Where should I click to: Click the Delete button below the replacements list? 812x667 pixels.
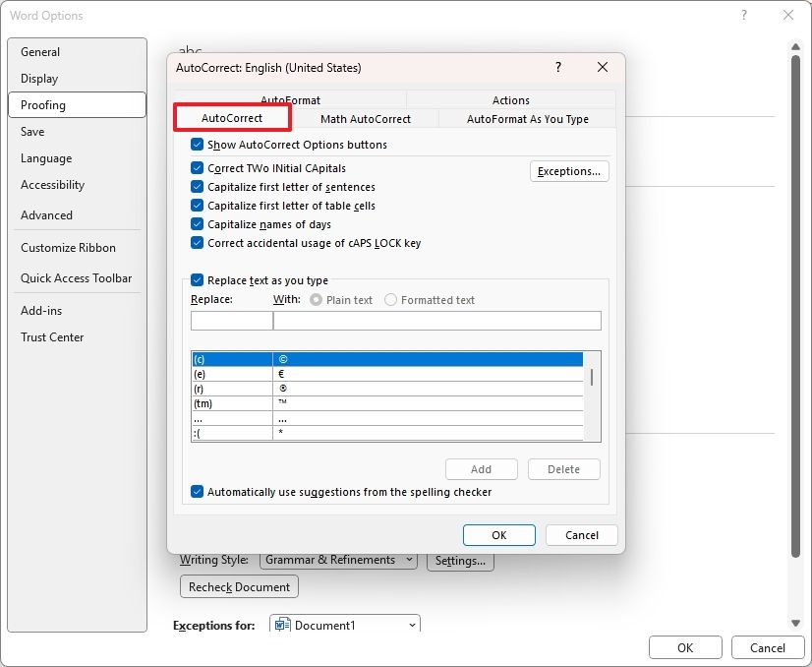[x=563, y=469]
